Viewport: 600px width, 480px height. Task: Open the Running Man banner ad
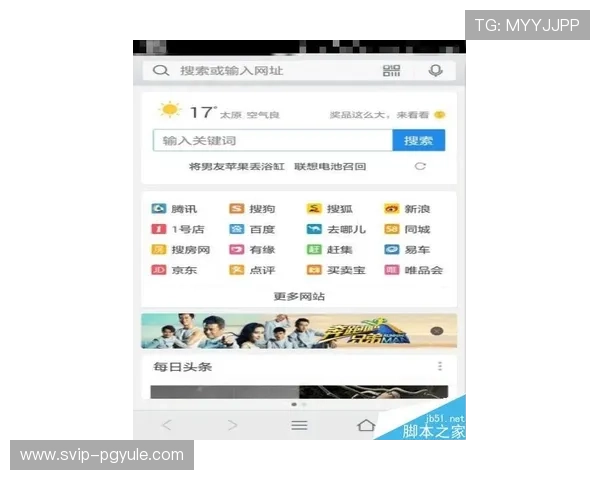299,331
